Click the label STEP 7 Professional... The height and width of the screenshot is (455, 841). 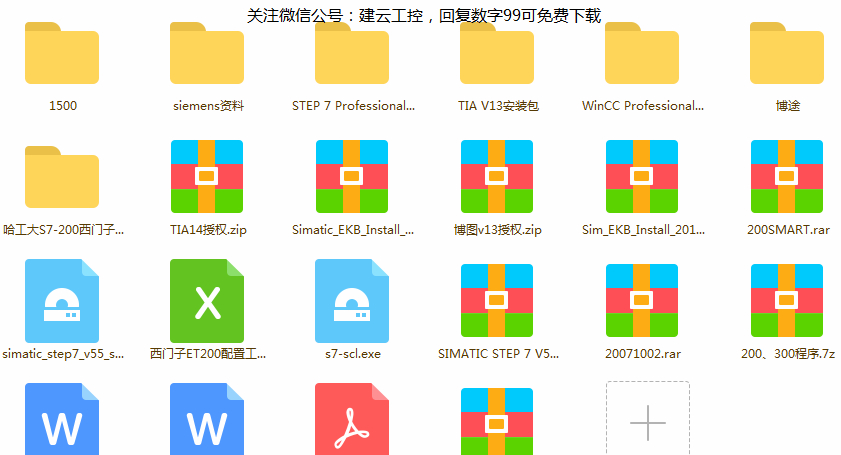(353, 106)
